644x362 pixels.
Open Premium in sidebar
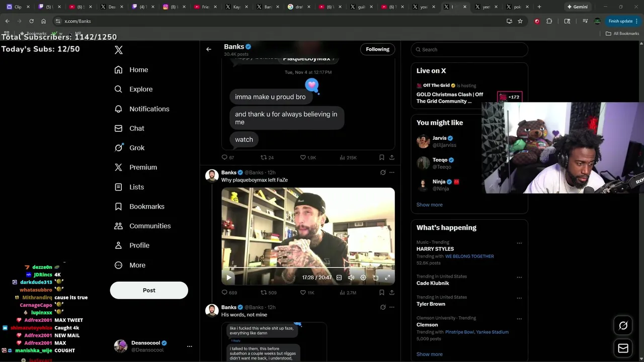[x=136, y=167]
